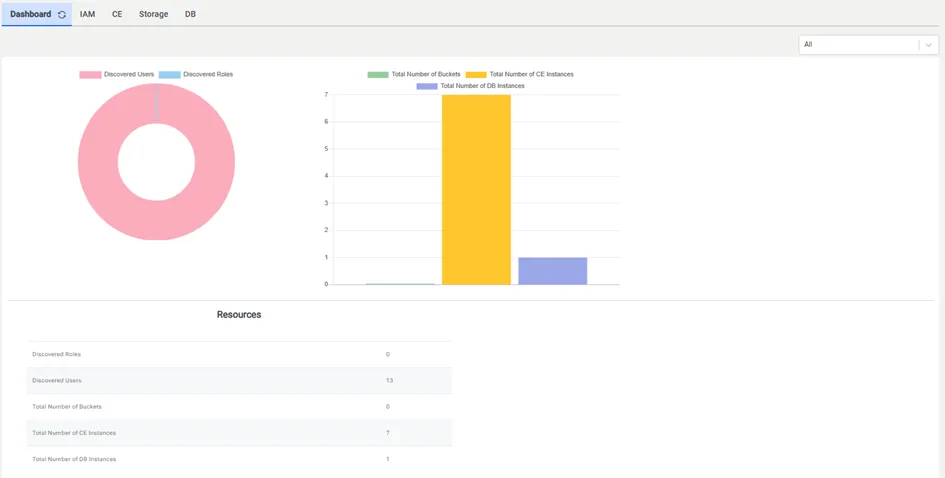Select Total Number of Buckets row label

(x=67, y=407)
